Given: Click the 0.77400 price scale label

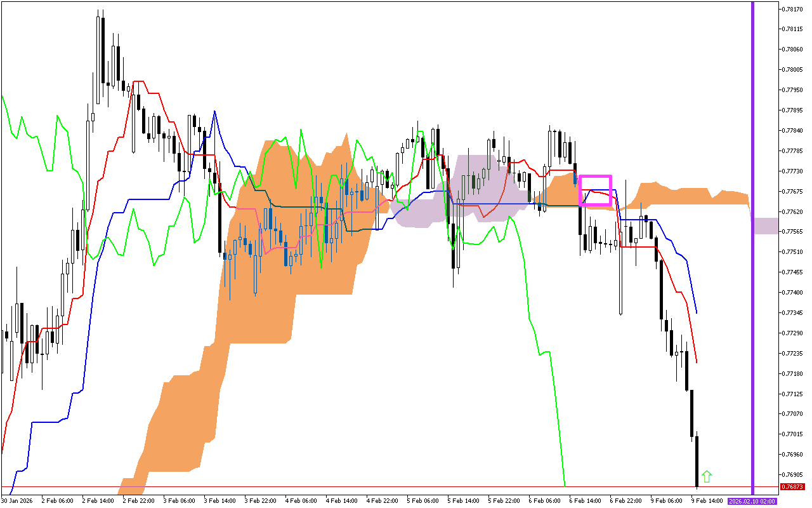Looking at the screenshot, I should click(x=792, y=292).
